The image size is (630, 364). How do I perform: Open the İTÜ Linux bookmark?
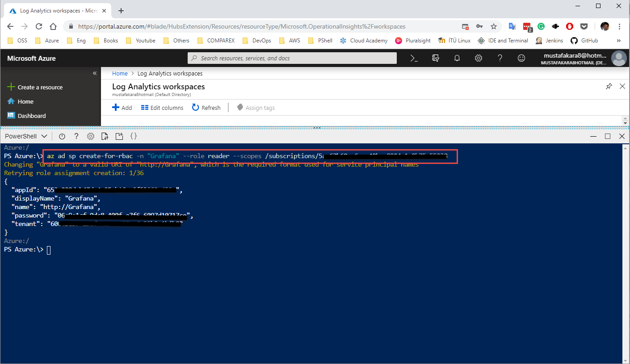pos(454,40)
